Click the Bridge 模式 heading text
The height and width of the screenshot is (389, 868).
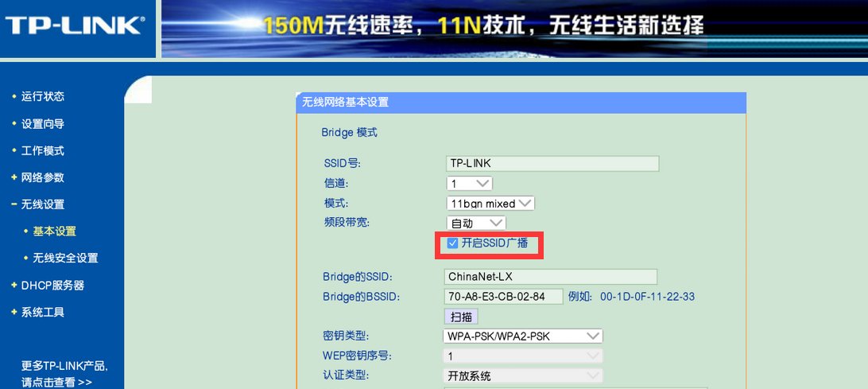click(349, 133)
